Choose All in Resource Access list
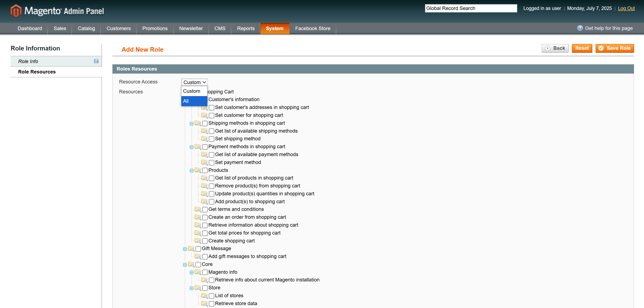The width and height of the screenshot is (644, 308). pos(194,101)
